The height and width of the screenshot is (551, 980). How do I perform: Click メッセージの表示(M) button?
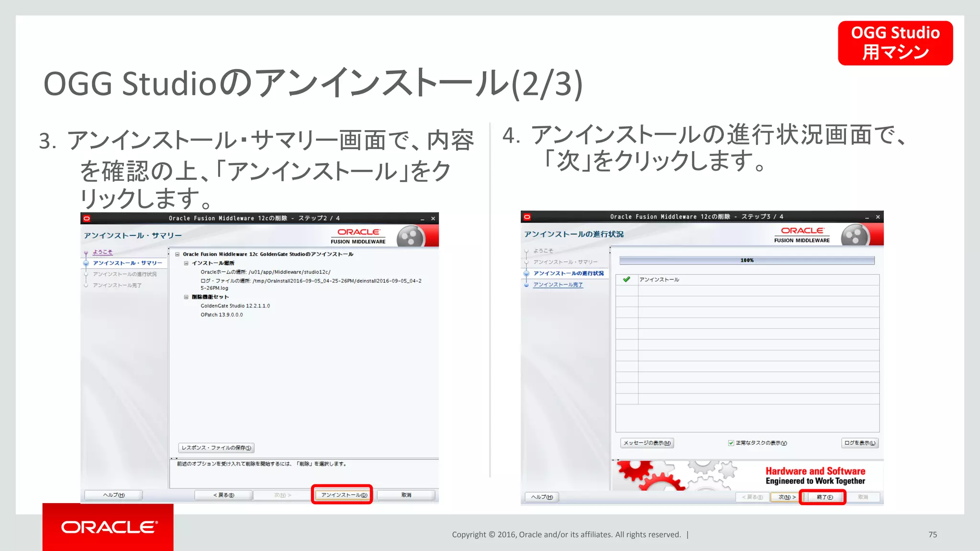click(x=647, y=443)
